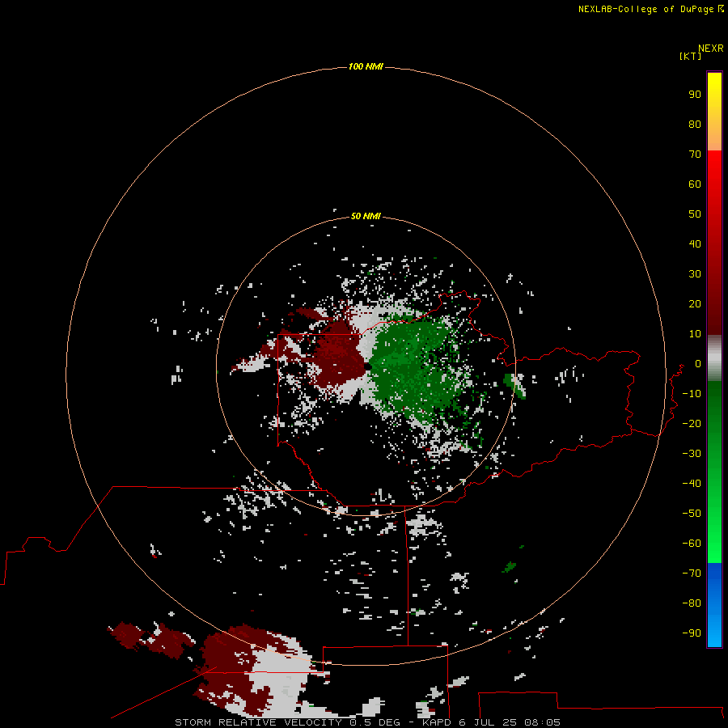Viewport: 728px width, 728px height.
Task: Click the -40 value on the velocity scale
Action: [692, 484]
